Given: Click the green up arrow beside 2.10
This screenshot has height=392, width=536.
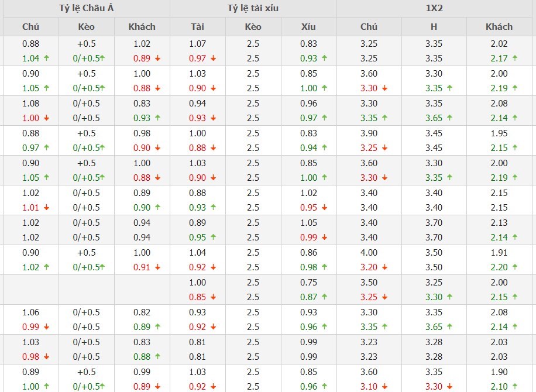Looking at the screenshot, I should click(x=515, y=387).
